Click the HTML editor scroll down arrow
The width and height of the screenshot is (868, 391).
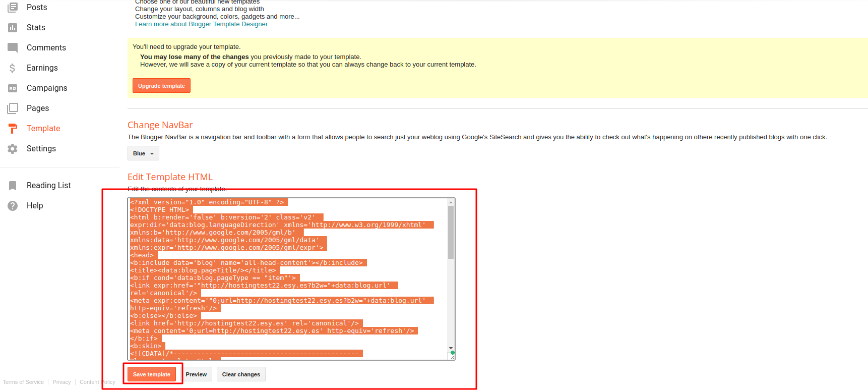coord(451,348)
